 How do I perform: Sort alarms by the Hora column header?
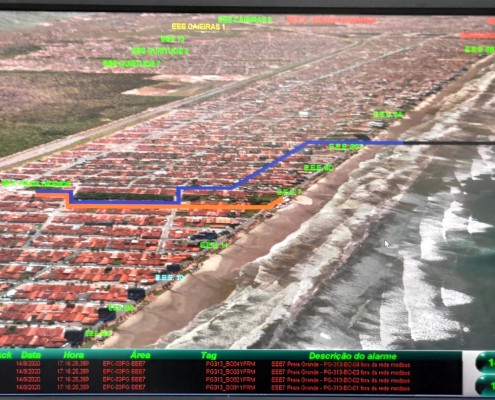pyautogui.click(x=74, y=355)
